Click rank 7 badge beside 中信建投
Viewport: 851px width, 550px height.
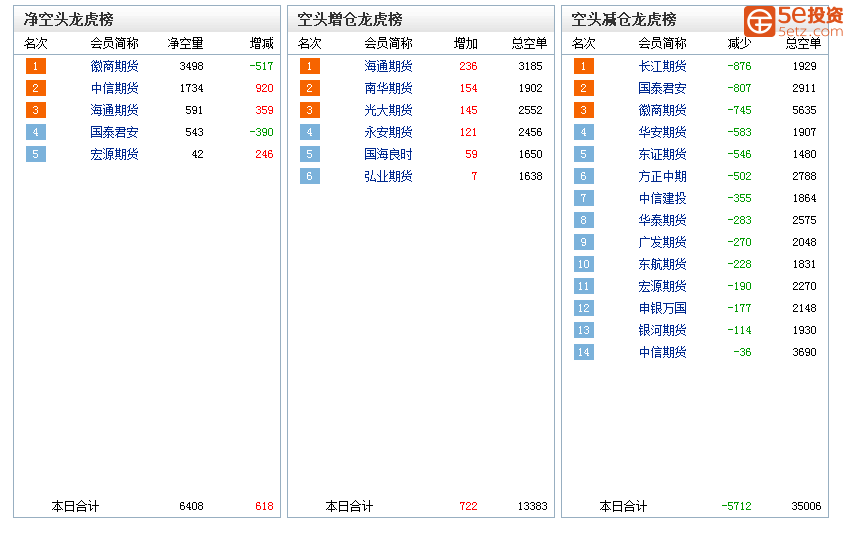point(584,198)
